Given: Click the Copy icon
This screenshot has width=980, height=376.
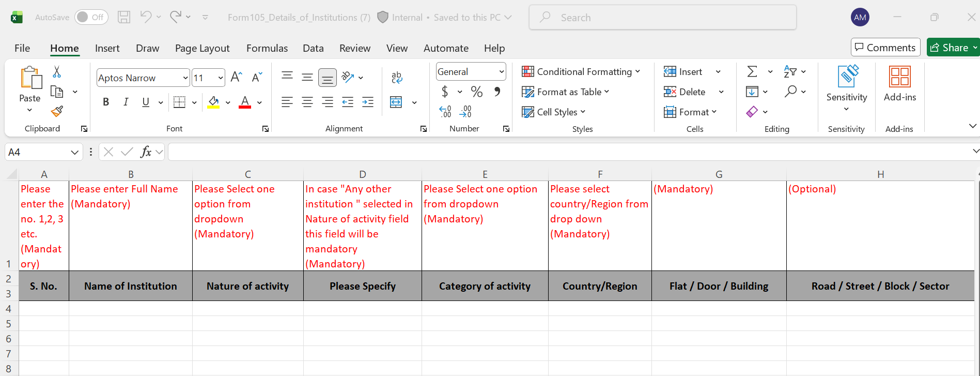Looking at the screenshot, I should (57, 92).
